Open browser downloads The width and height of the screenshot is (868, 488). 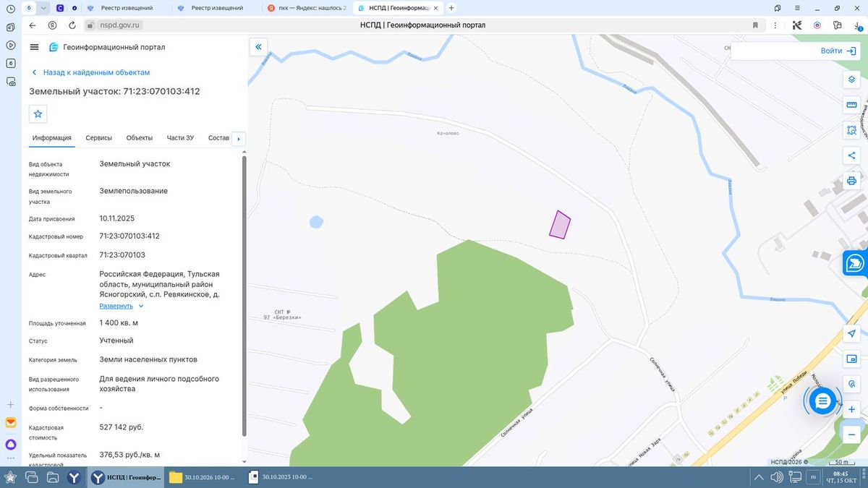[x=857, y=25]
